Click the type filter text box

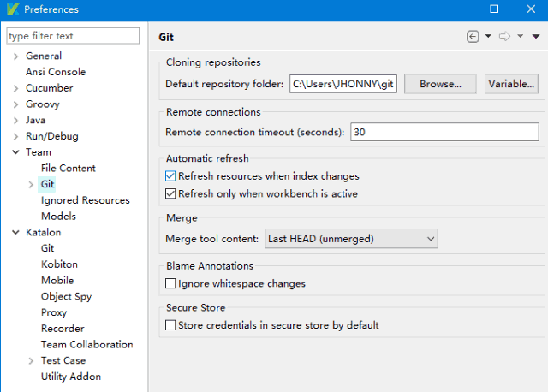pyautogui.click(x=73, y=36)
